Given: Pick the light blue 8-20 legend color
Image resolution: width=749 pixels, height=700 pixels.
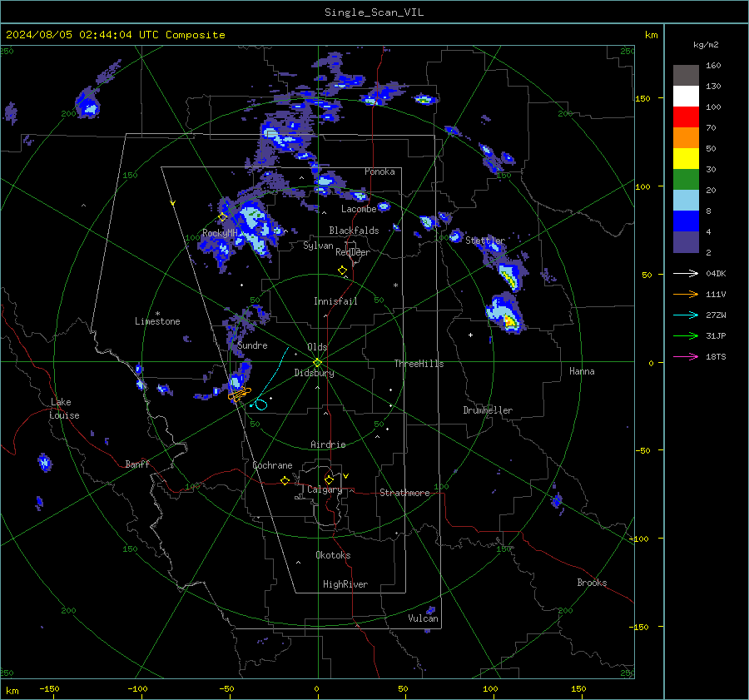Looking at the screenshot, I should [x=686, y=201].
